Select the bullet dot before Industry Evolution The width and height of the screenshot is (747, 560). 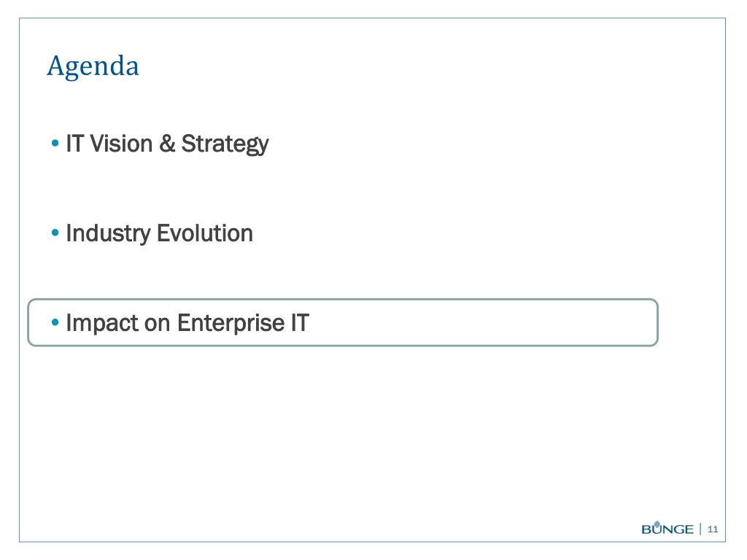coord(55,233)
